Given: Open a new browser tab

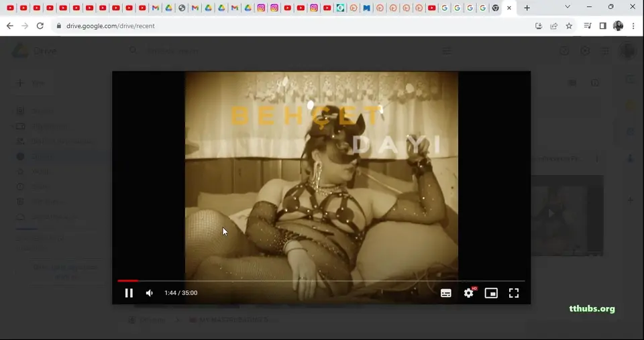Looking at the screenshot, I should click(x=527, y=7).
